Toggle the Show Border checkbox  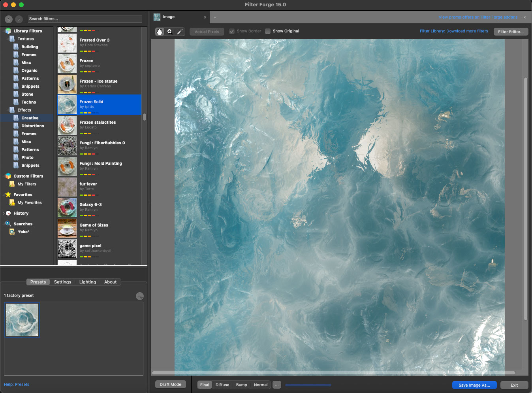tap(232, 31)
